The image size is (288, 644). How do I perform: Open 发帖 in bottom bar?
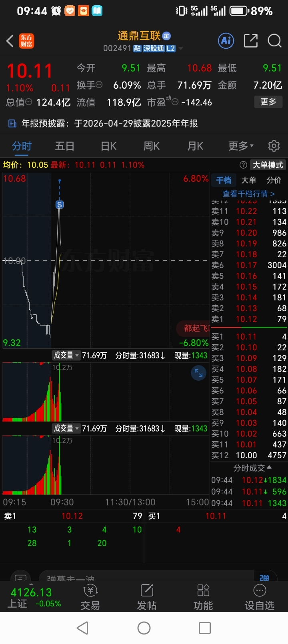point(147,598)
